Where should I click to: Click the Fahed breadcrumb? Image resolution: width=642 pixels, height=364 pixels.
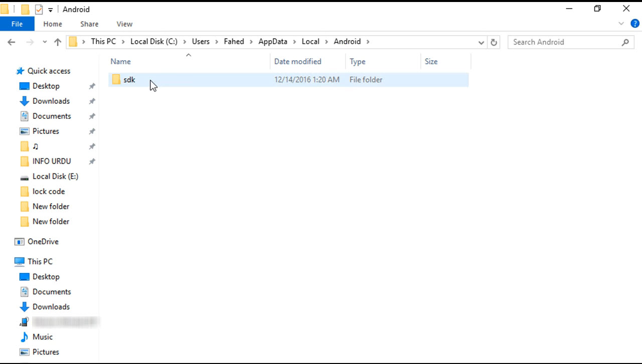coord(234,42)
